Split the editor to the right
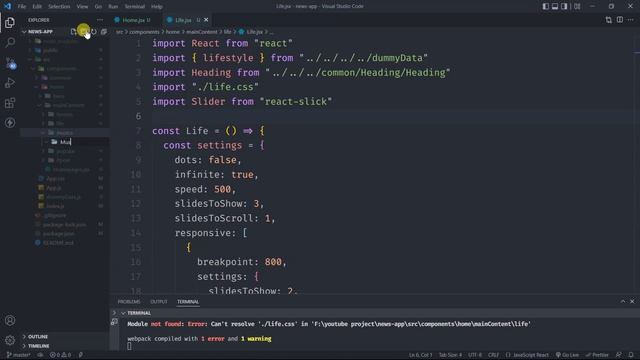This screenshot has height=360, width=640. 620,20
